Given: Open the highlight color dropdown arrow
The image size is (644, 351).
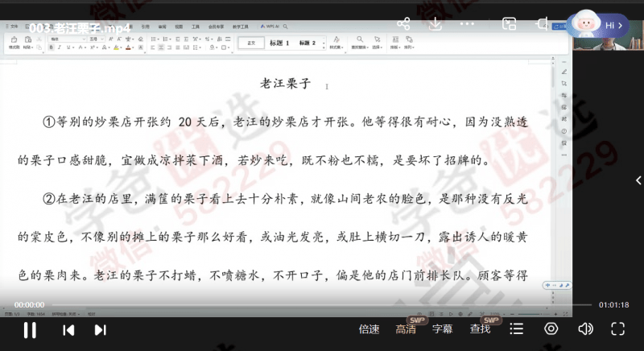Looking at the screenshot, I should 122,47.
